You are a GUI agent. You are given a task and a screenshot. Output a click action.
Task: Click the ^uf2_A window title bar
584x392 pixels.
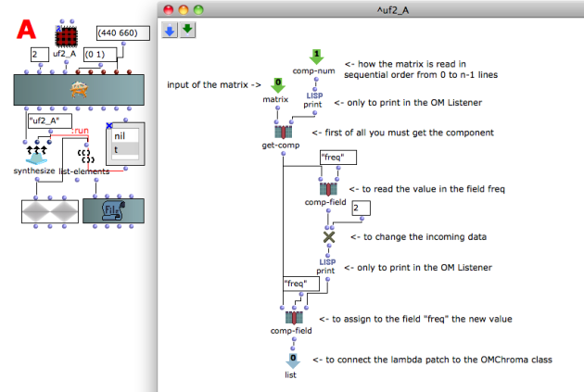click(x=371, y=9)
